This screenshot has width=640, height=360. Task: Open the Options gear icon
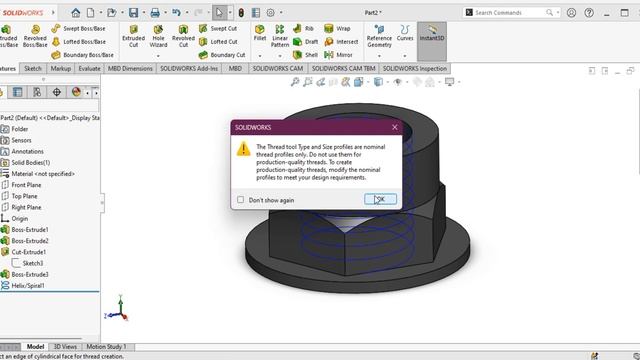click(x=270, y=13)
